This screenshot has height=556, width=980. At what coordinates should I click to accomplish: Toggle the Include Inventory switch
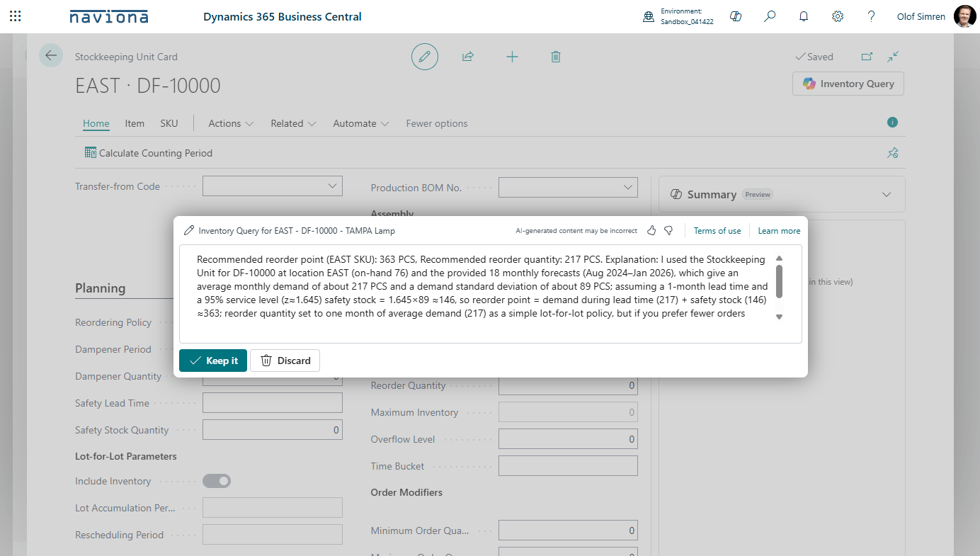[x=217, y=481]
